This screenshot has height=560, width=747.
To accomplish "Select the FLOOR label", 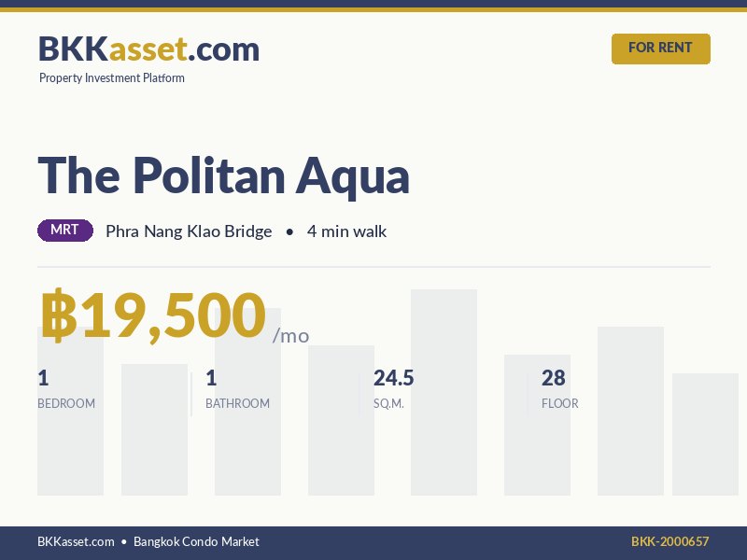I will (x=560, y=404).
